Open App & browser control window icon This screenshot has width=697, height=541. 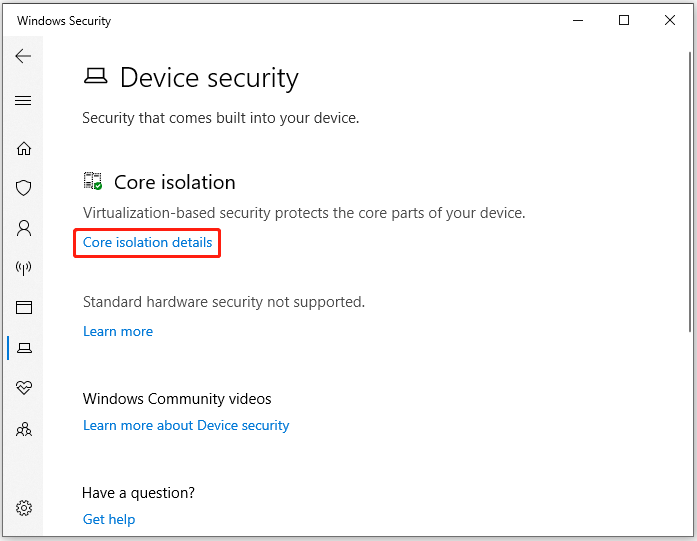[24, 307]
